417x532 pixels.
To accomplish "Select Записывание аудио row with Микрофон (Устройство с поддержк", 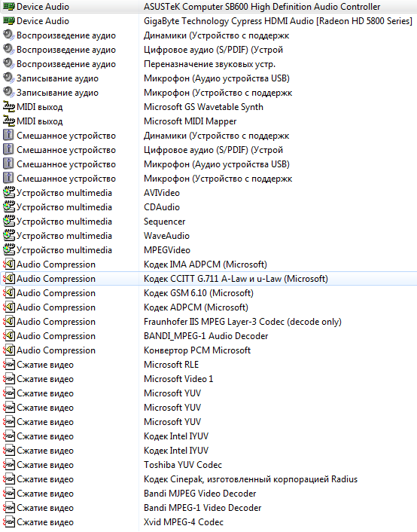I will pyautogui.click(x=208, y=92).
